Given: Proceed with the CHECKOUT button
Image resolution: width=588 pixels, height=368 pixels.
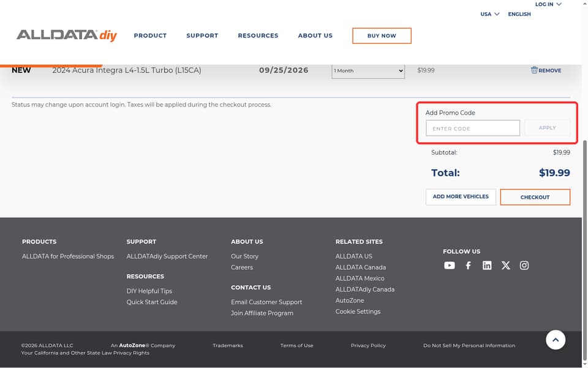Looking at the screenshot, I should 535,197.
